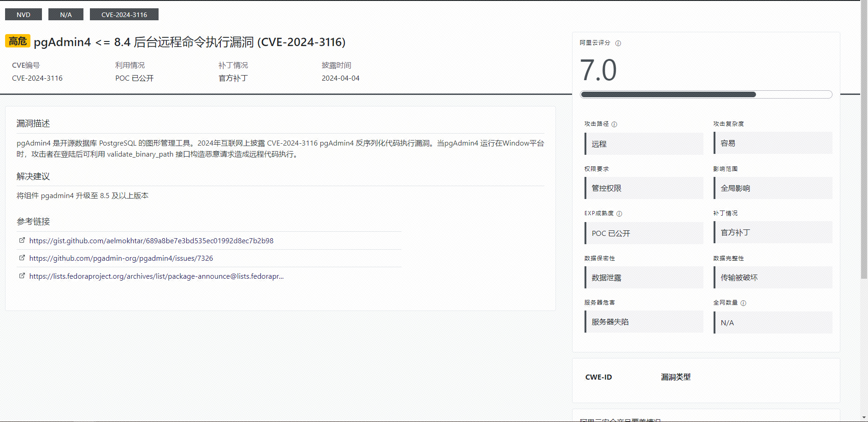The image size is (868, 422).
Task: Click the pgAdmin4 vulnerability title text
Action: pos(189,42)
